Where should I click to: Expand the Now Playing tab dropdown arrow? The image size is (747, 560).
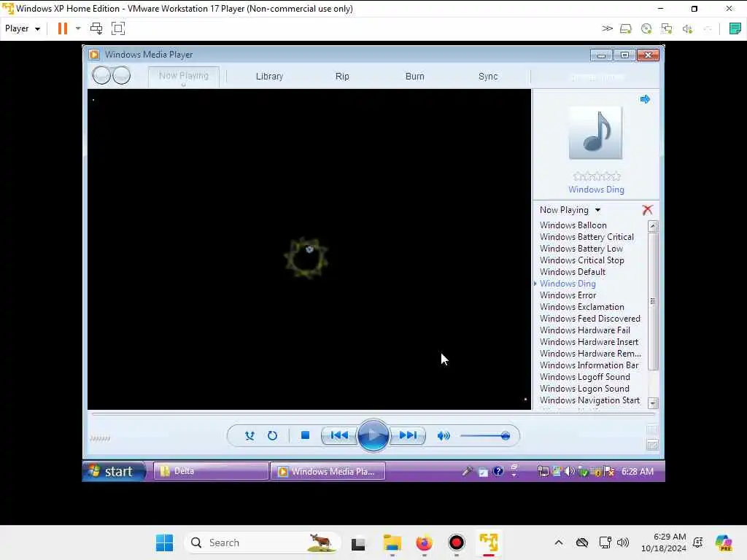click(x=183, y=85)
